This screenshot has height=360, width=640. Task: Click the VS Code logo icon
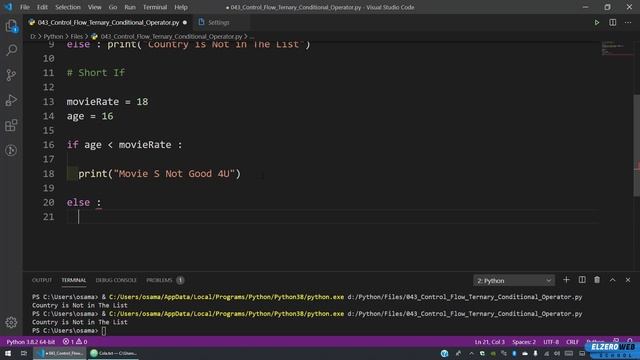pos(8,7)
